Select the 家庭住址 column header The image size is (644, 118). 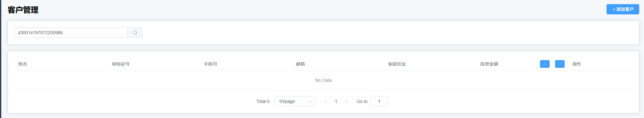click(397, 64)
